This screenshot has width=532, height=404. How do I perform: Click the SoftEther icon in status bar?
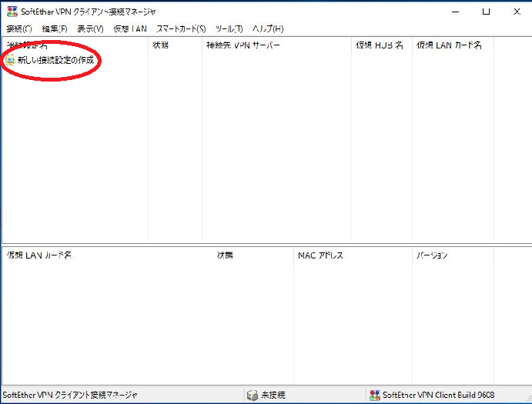(375, 396)
